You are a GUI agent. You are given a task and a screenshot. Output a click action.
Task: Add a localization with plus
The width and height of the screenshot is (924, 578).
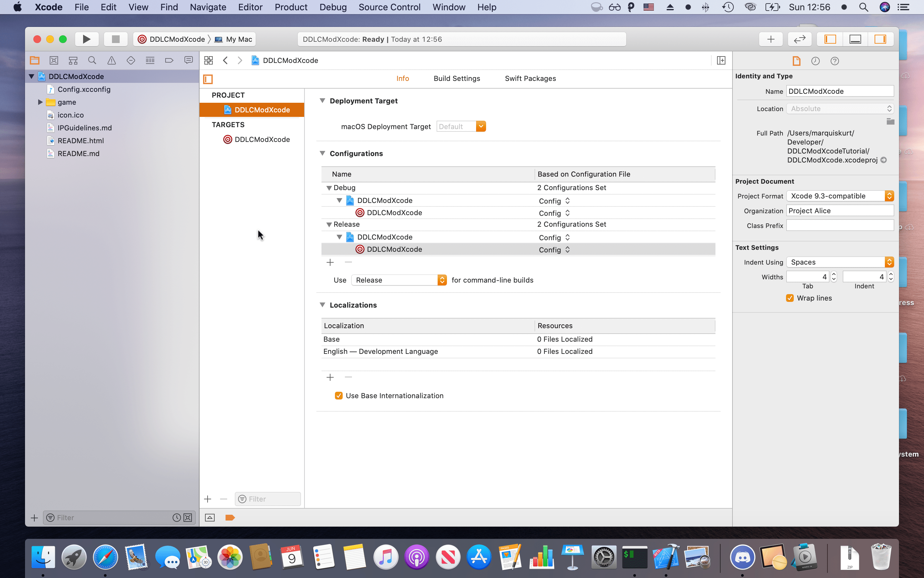tap(330, 377)
